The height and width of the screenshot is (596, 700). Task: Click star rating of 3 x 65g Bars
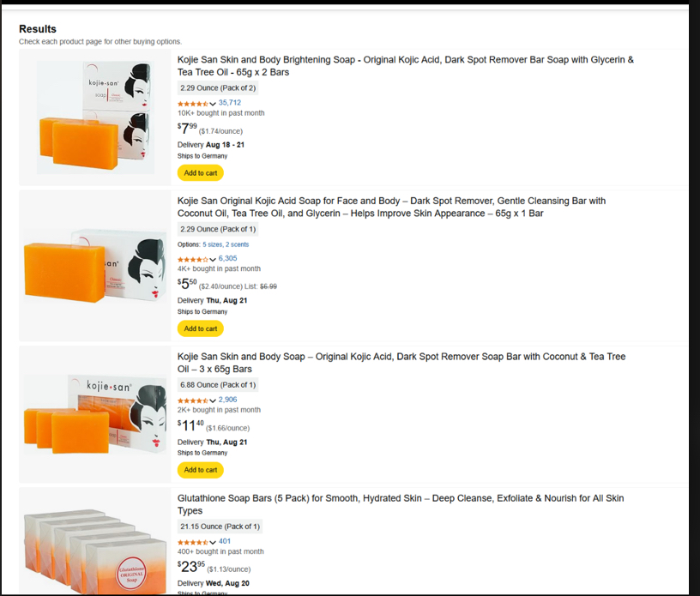pos(193,400)
